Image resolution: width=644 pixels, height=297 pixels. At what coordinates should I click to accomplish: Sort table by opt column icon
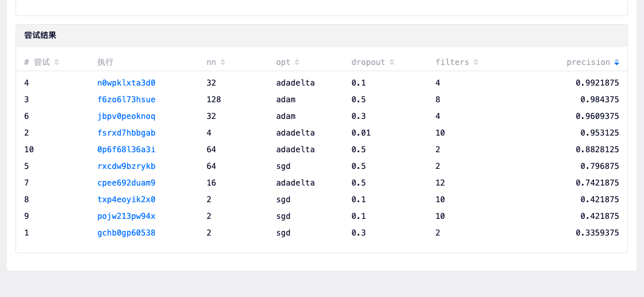tap(297, 62)
